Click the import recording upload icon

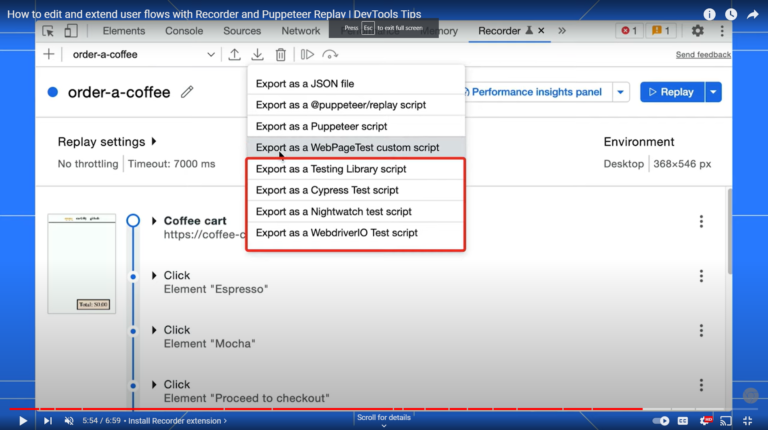235,54
